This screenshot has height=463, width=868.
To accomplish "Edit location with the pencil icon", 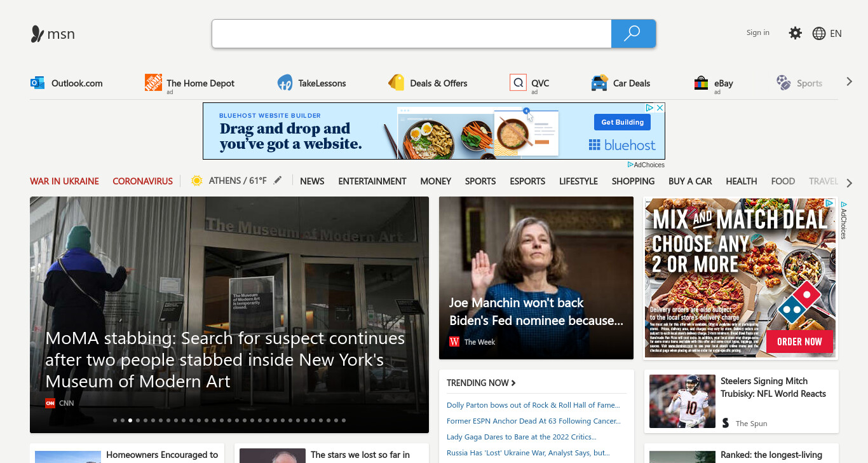I will coord(277,181).
